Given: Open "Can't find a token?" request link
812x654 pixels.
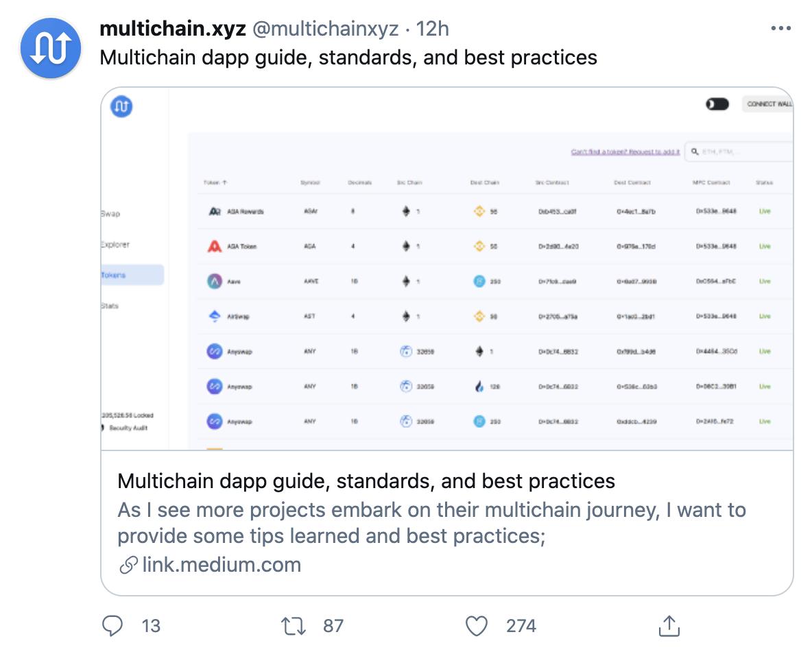Looking at the screenshot, I should (x=625, y=152).
